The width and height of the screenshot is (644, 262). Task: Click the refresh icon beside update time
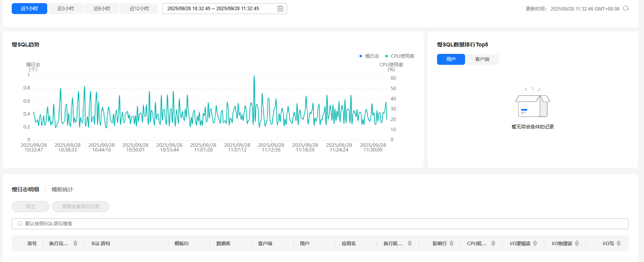(x=626, y=9)
